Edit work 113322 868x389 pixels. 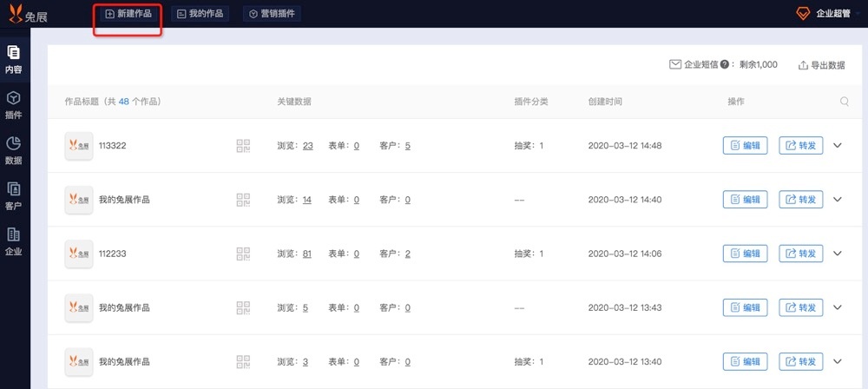click(745, 146)
